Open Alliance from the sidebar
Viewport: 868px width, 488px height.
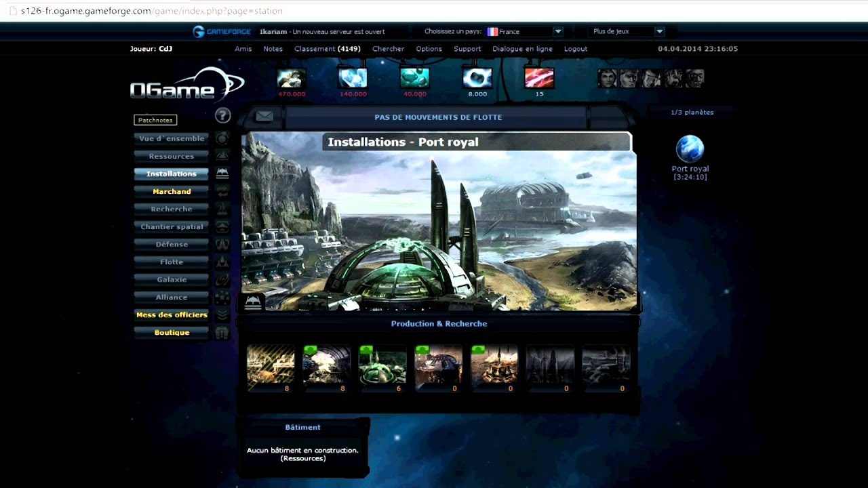point(172,297)
